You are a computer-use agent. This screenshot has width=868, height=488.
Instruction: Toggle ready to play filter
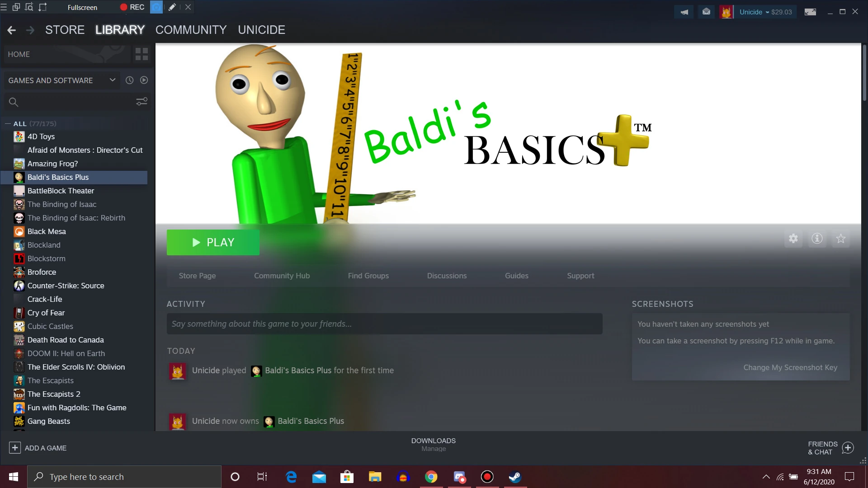144,80
